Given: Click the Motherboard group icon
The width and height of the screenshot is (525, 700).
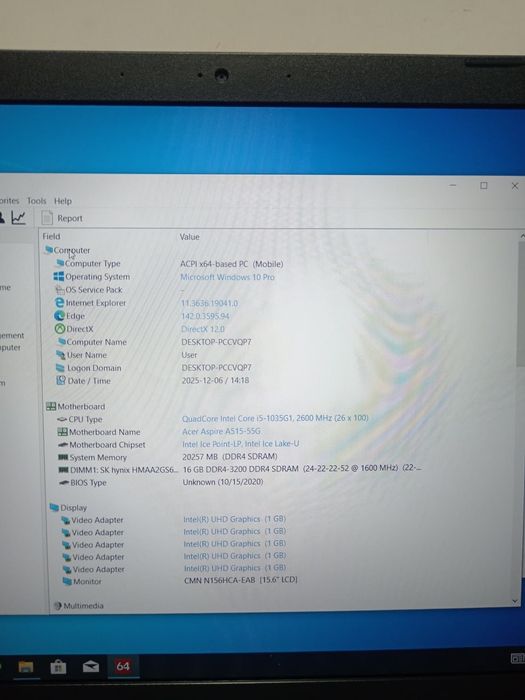Looking at the screenshot, I should pyautogui.click(x=51, y=406).
